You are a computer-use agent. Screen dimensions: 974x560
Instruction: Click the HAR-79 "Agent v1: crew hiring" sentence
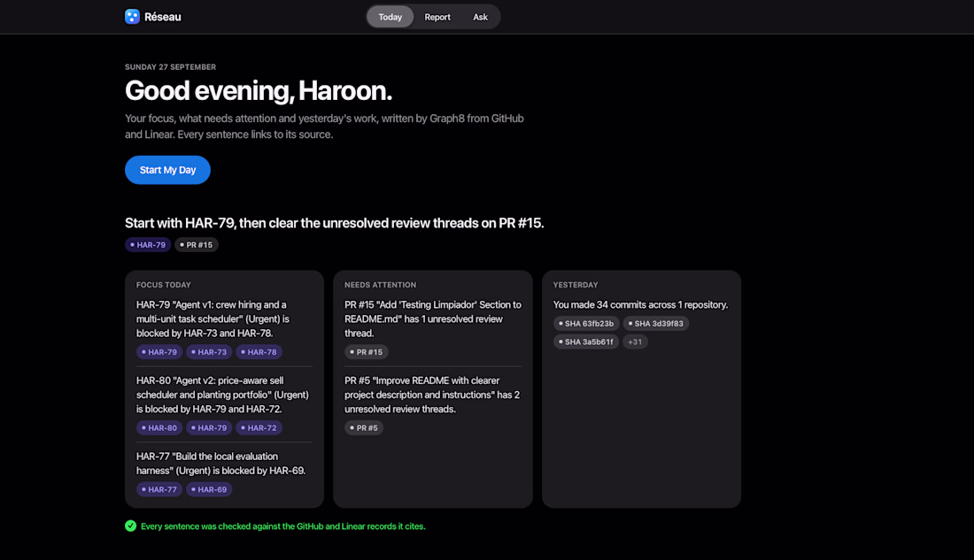213,319
